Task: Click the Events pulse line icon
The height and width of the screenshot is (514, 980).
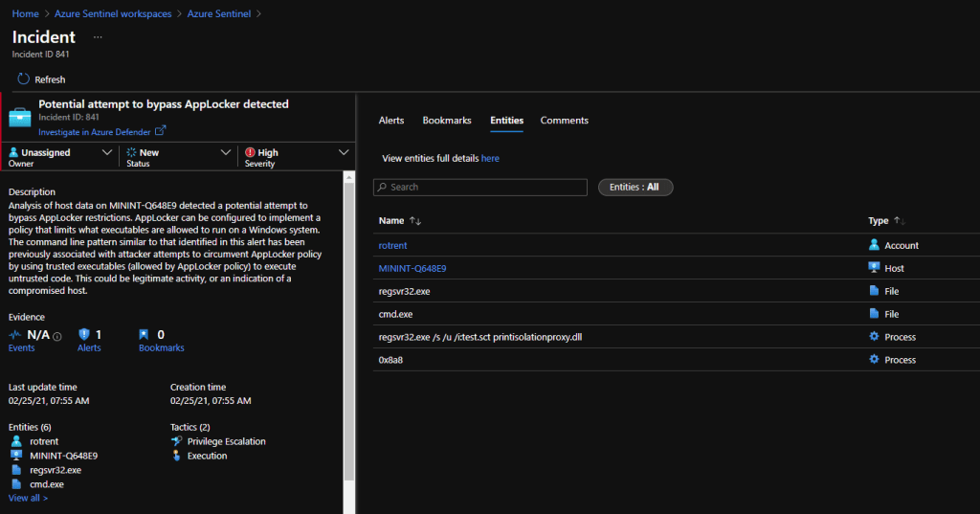Action: [x=15, y=335]
